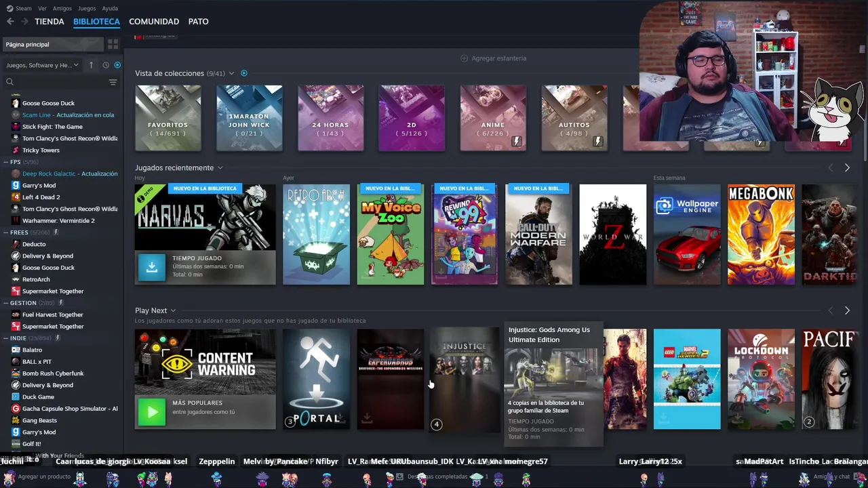Go back with the left navigation arrow
The height and width of the screenshot is (488, 868).
[10, 22]
